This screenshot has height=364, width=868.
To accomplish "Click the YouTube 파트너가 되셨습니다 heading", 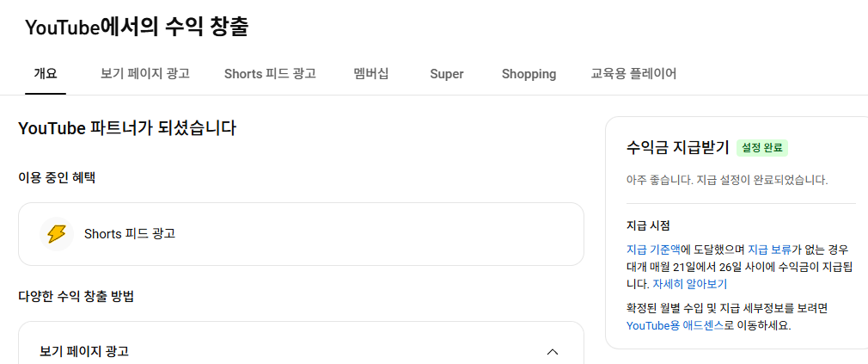I will tap(127, 129).
